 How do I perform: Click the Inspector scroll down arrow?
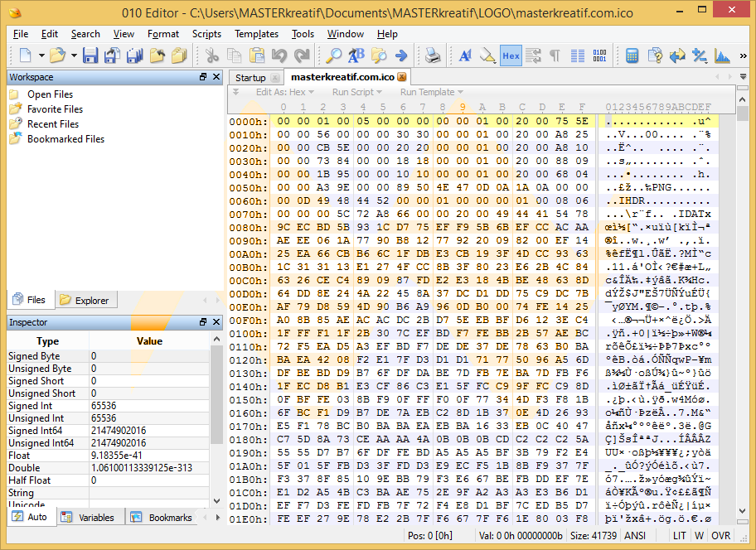click(216, 501)
